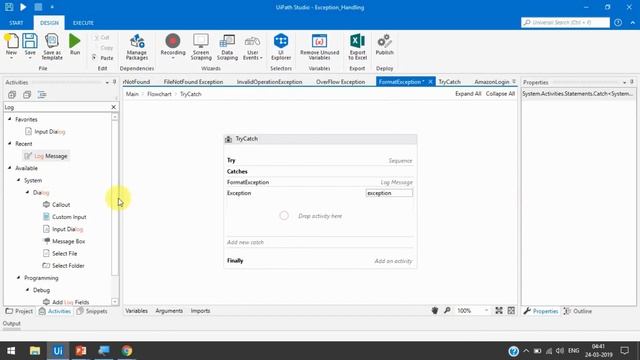Viewport: 640px width, 360px height.
Task: Click the quick access stop icon in the title bar
Action: click(x=38, y=7)
